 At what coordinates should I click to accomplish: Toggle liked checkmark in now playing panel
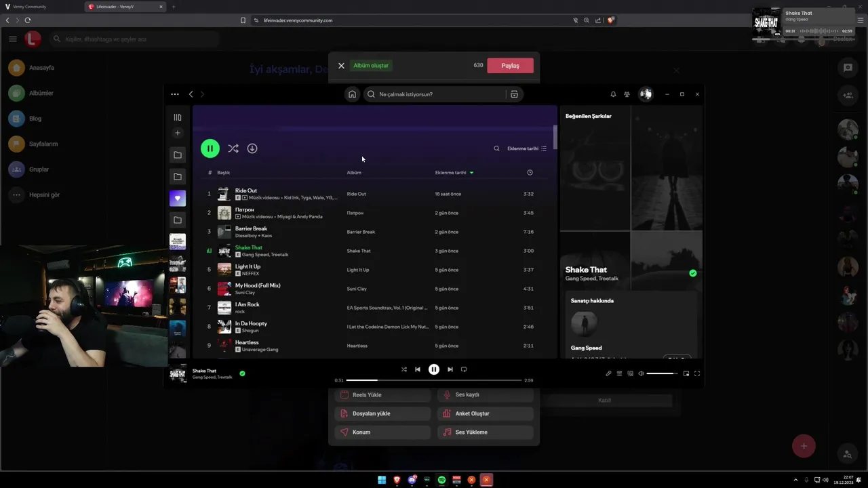692,273
